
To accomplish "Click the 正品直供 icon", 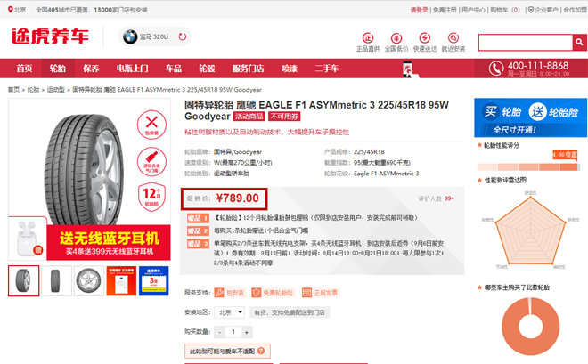I will click(x=368, y=37).
